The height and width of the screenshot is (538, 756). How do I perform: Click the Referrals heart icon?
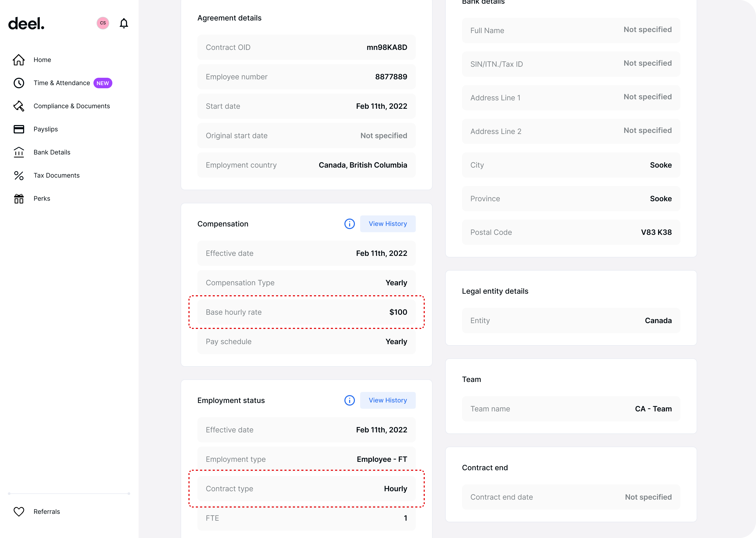coord(19,511)
